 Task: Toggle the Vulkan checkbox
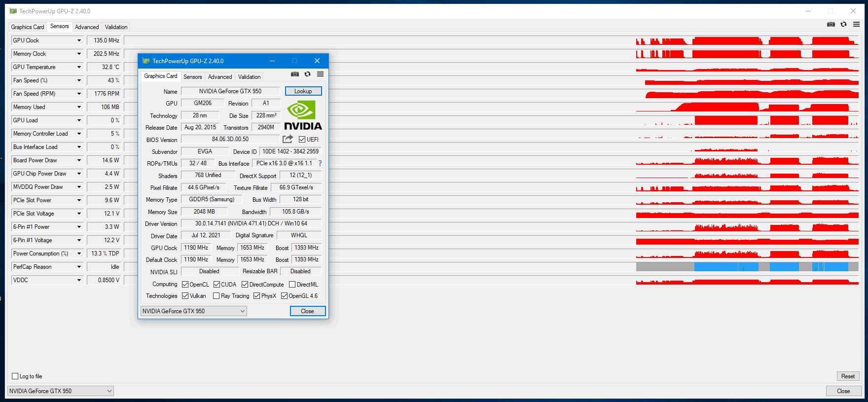click(185, 296)
